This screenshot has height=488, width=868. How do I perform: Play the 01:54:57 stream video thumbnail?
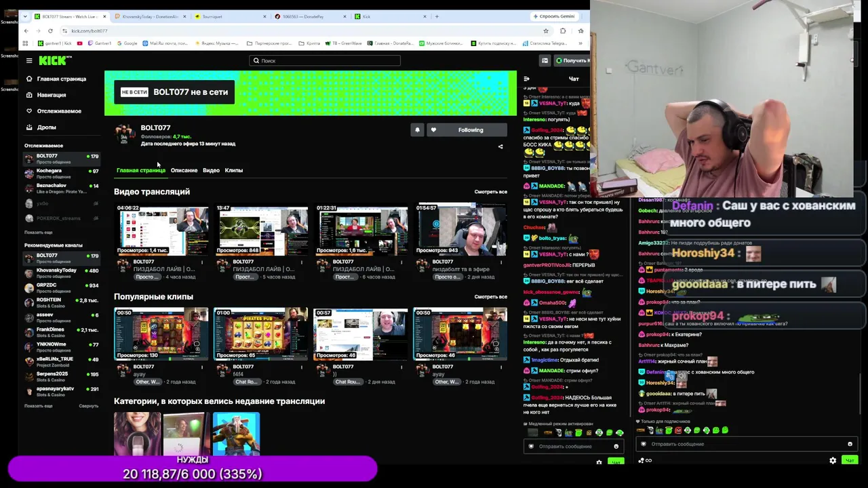point(460,230)
